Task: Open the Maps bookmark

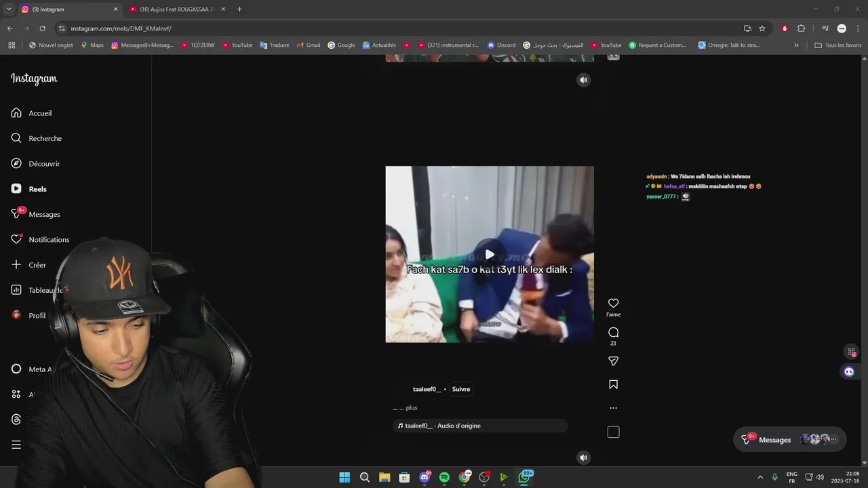Action: [92, 45]
